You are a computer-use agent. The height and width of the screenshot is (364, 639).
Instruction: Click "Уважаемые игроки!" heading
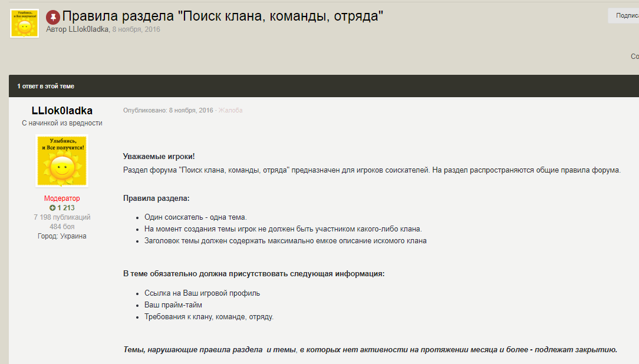pyautogui.click(x=159, y=156)
